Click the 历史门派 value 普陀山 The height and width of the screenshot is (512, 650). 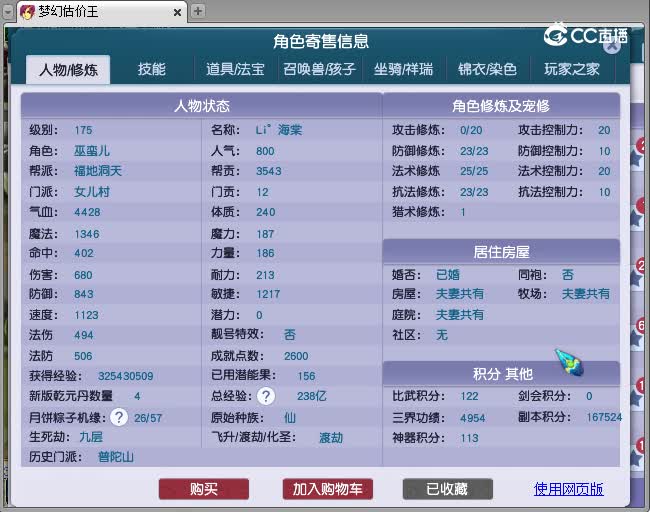[116, 457]
